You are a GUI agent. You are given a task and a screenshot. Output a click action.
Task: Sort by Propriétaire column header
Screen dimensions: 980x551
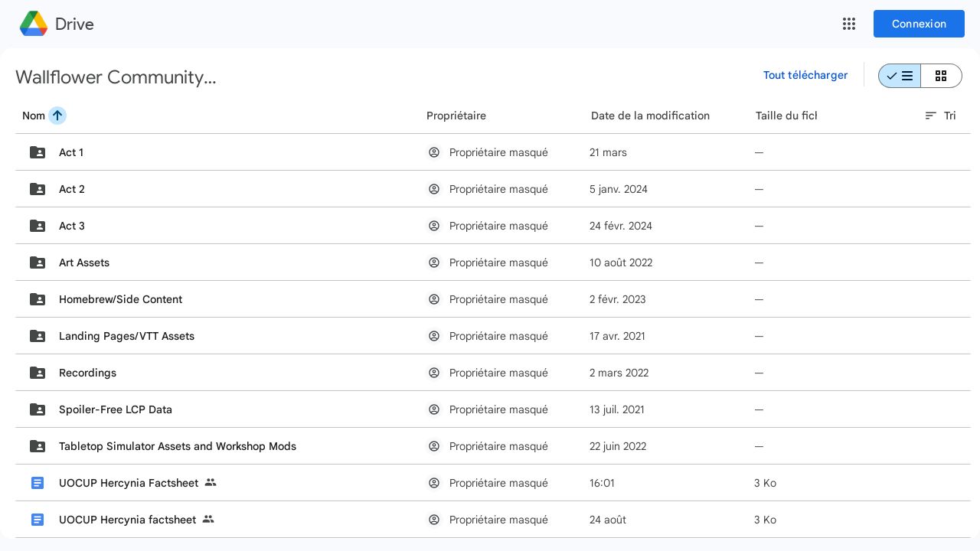click(456, 116)
